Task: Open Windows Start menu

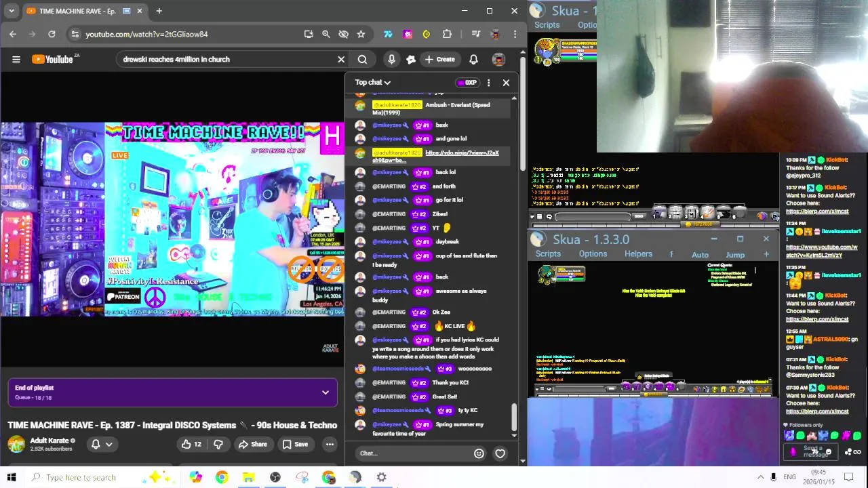Action: tap(11, 477)
